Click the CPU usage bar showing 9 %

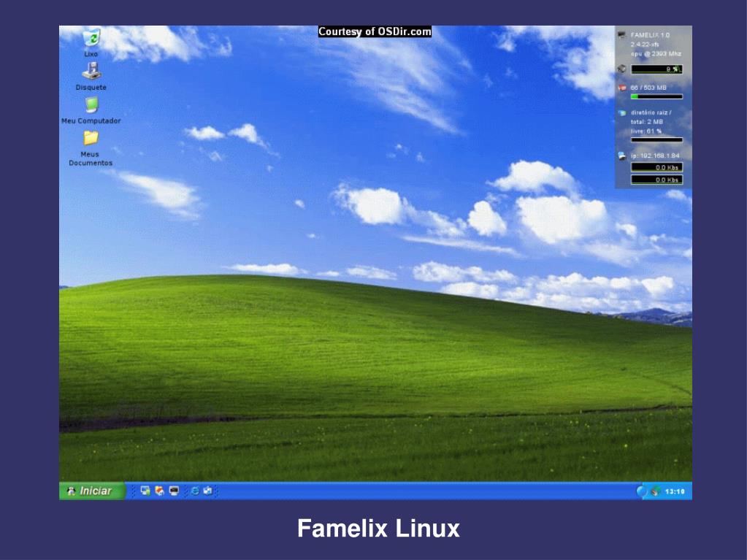pyautogui.click(x=657, y=69)
